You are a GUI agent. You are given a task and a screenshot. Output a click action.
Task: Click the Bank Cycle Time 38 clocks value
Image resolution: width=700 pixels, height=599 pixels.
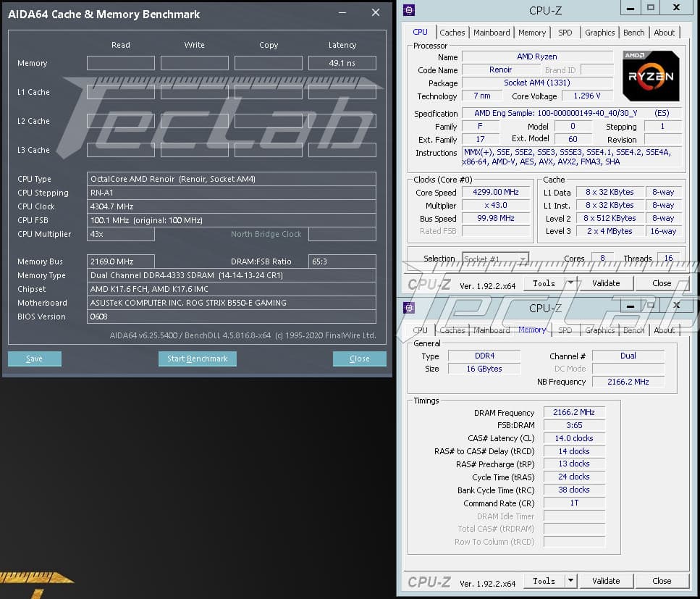[574, 490]
